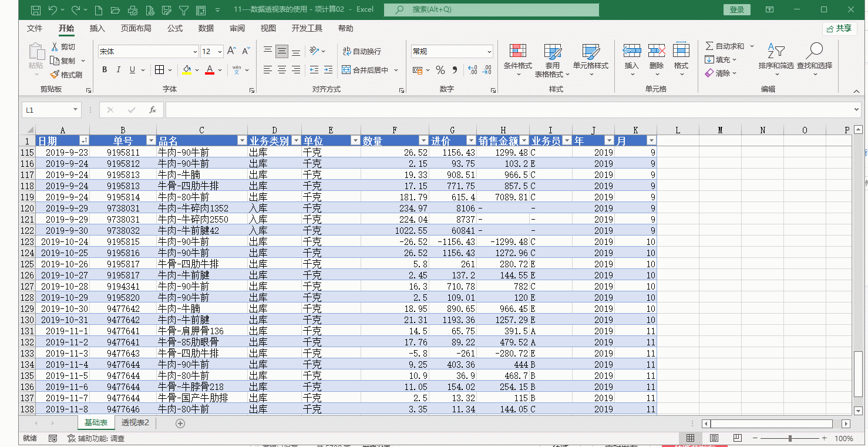Open filter dropdown on 业务员 column header
The image size is (868, 447).
pyautogui.click(x=566, y=141)
